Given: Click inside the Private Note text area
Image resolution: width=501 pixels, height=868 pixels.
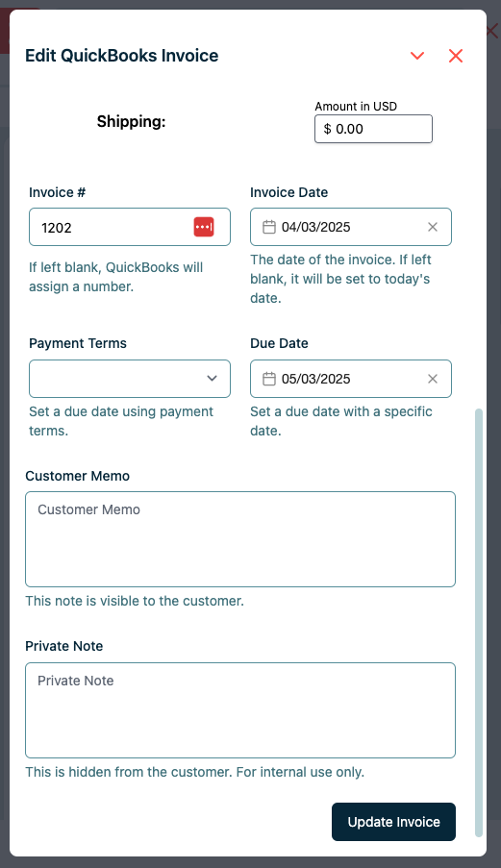Looking at the screenshot, I should (x=240, y=710).
